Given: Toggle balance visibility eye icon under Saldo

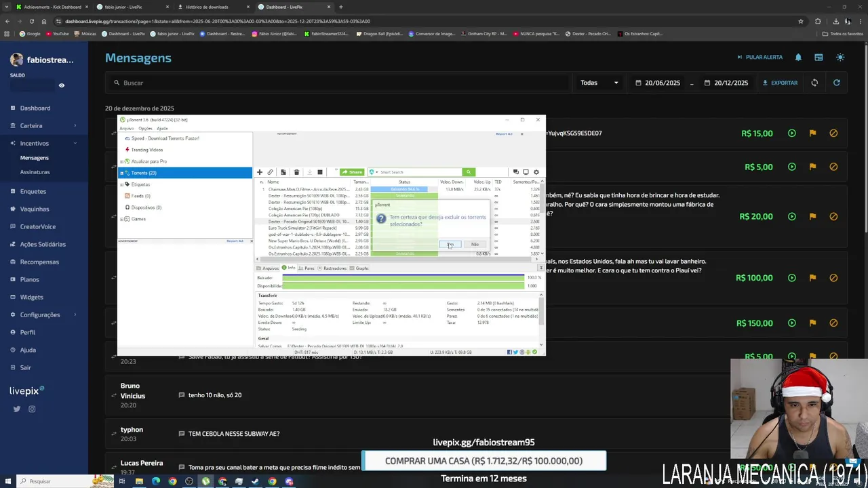Looking at the screenshot, I should pyautogui.click(x=61, y=85).
